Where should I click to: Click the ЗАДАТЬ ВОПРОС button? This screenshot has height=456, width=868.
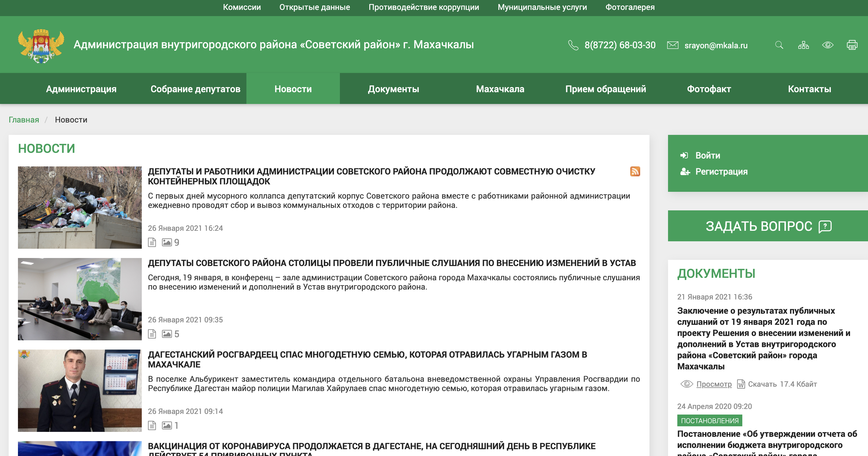(x=768, y=226)
